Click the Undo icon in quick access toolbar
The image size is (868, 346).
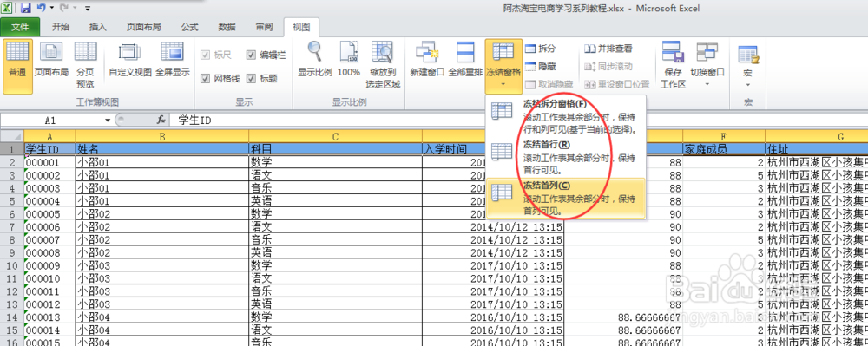tap(41, 9)
